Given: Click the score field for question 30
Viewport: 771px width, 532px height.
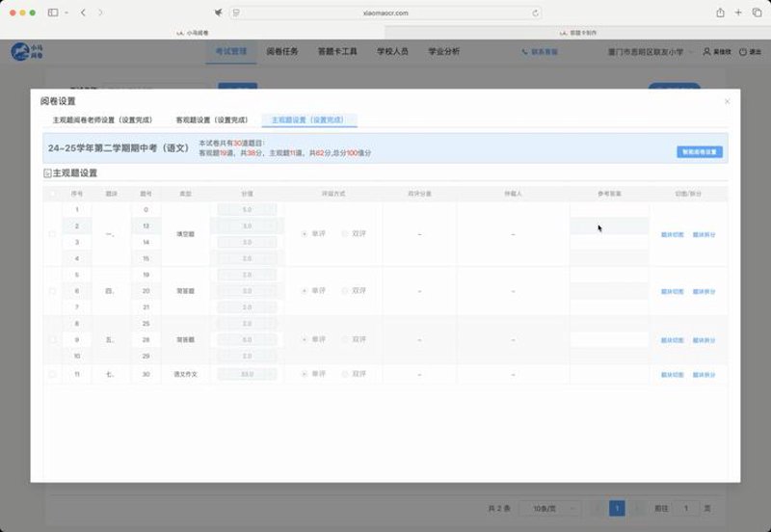Looking at the screenshot, I should [247, 374].
